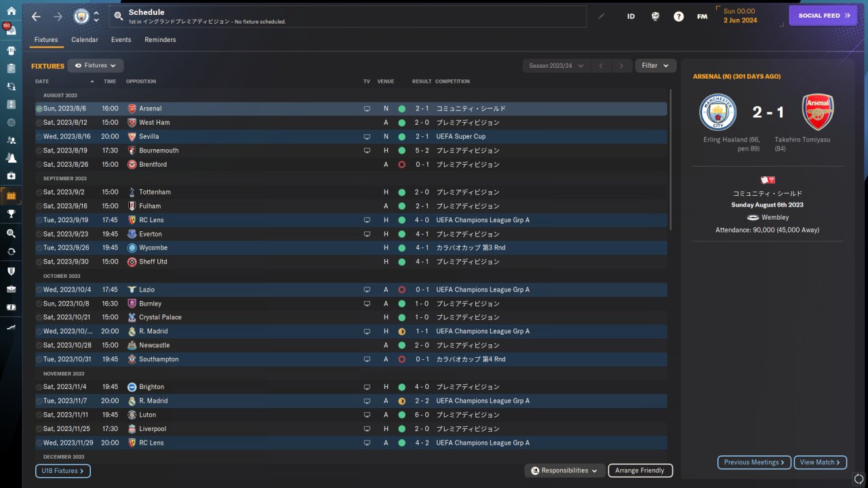868x488 pixels.
Task: Open the FM menu in header
Action: (x=702, y=16)
